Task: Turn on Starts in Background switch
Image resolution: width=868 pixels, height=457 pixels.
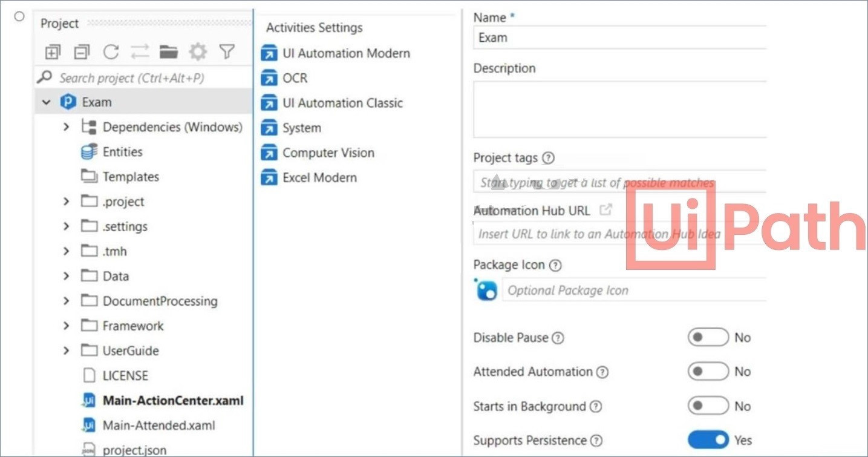Action: click(708, 406)
